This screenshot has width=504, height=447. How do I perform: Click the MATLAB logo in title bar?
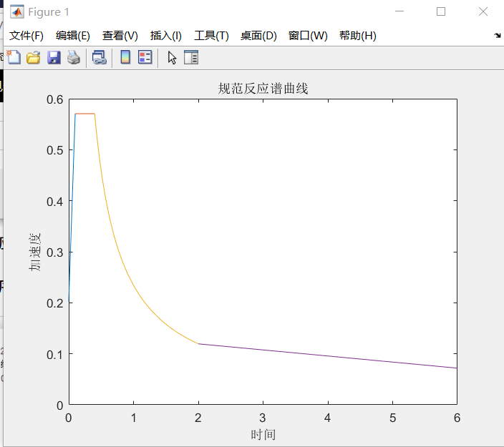click(17, 12)
